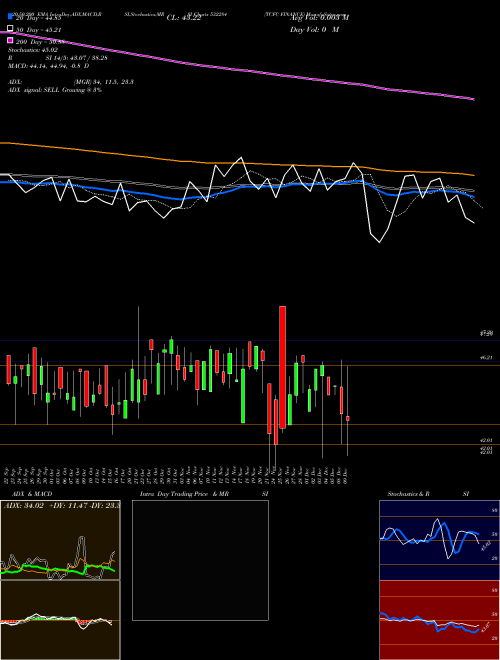Click the tall red candlestick in late November
The width and height of the screenshot is (500, 660).
[283, 367]
